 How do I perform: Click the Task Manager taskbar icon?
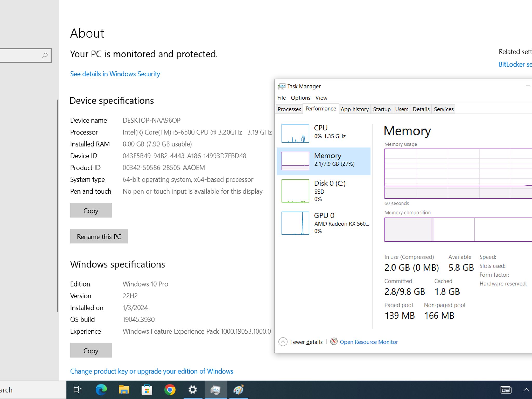(216, 390)
